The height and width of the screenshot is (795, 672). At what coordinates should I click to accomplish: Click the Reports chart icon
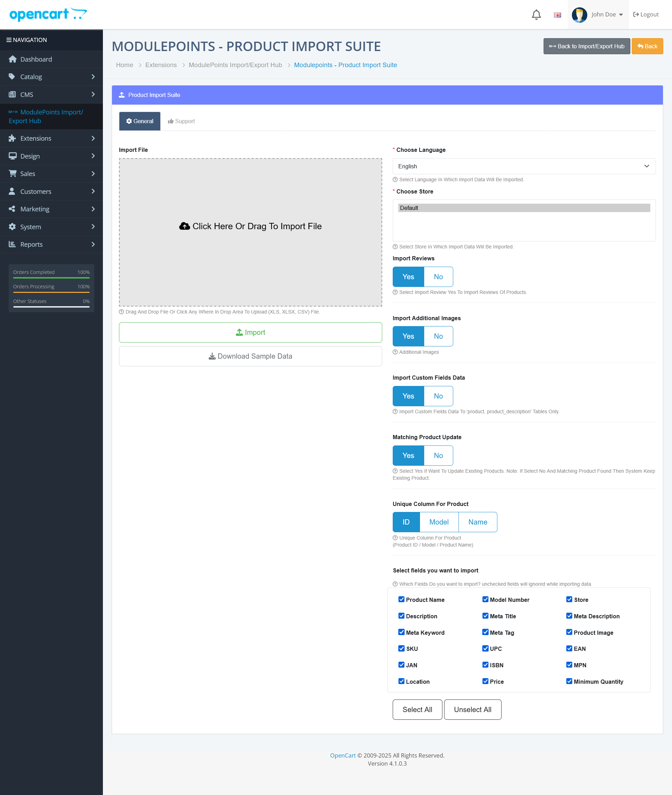click(x=12, y=244)
